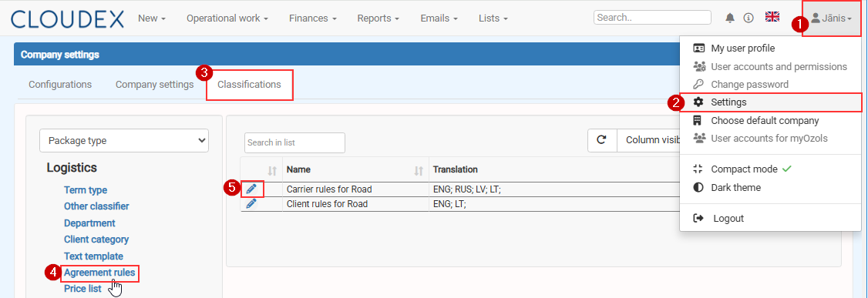This screenshot has width=868, height=298.
Task: Open the Emails dropdown
Action: [x=439, y=18]
